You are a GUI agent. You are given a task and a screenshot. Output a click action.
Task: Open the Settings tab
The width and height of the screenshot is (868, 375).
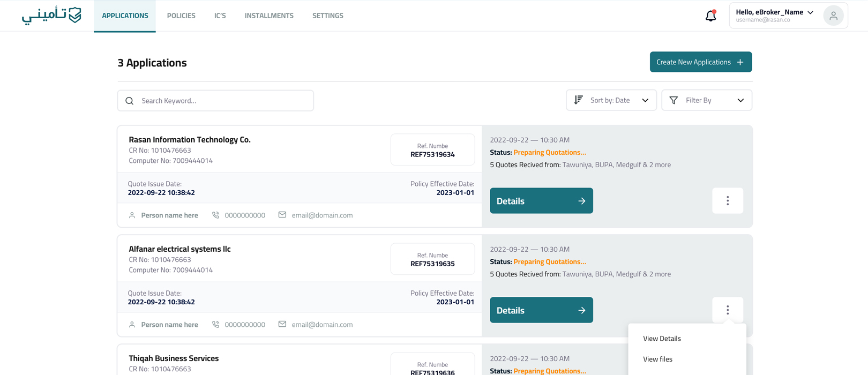coord(328,16)
